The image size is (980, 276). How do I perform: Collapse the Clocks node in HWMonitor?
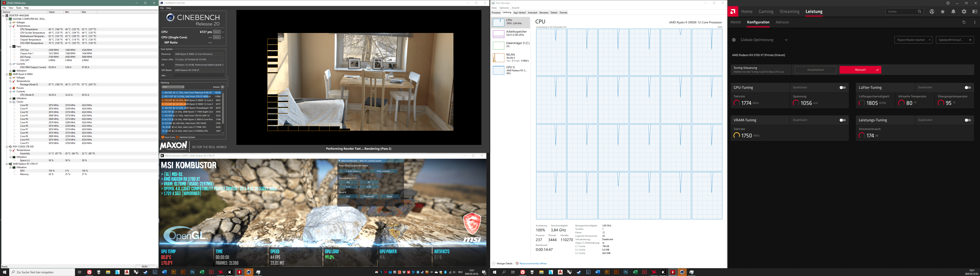coord(10,102)
